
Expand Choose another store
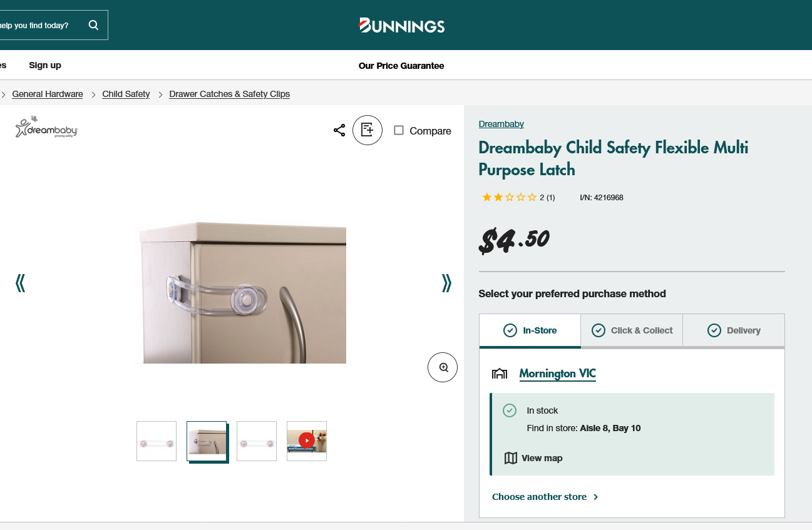click(x=545, y=497)
